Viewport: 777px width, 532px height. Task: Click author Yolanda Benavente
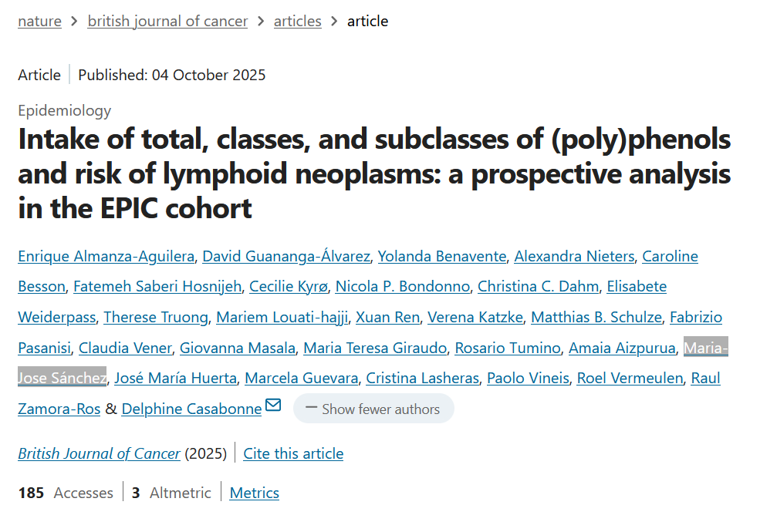(x=441, y=256)
